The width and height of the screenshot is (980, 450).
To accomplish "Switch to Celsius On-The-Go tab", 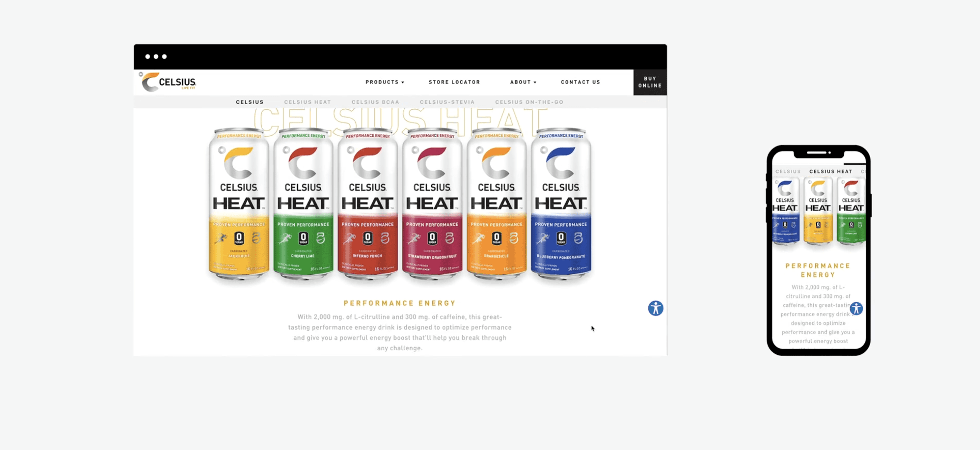I will pyautogui.click(x=529, y=102).
